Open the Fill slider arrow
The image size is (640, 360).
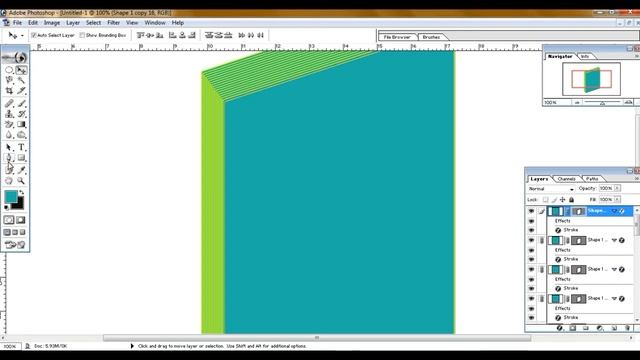click(x=617, y=200)
